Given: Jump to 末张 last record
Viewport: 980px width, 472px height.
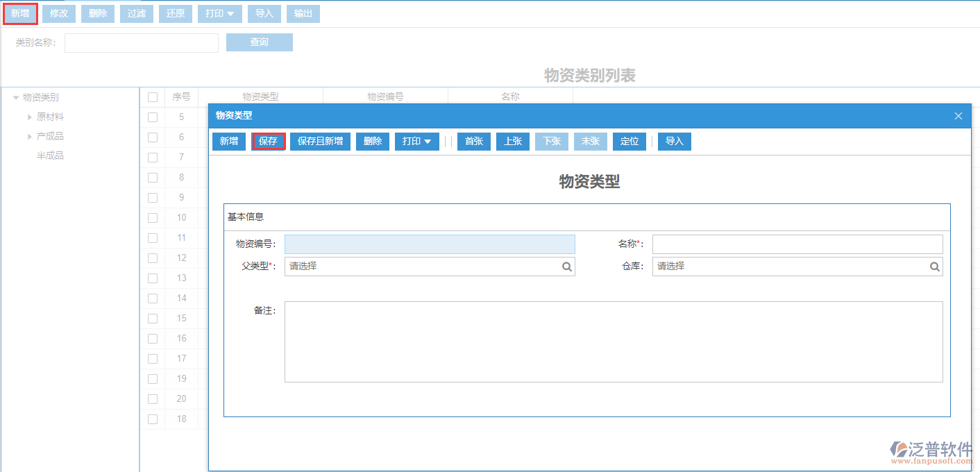Looking at the screenshot, I should point(591,141).
